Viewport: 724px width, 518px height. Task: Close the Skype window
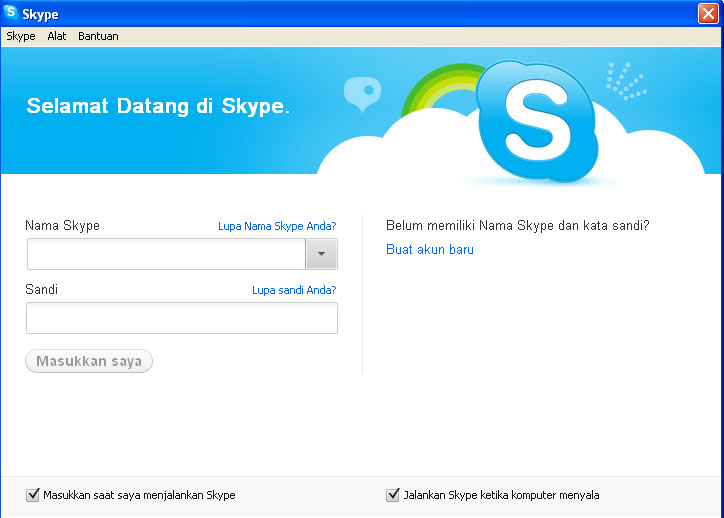(708, 13)
